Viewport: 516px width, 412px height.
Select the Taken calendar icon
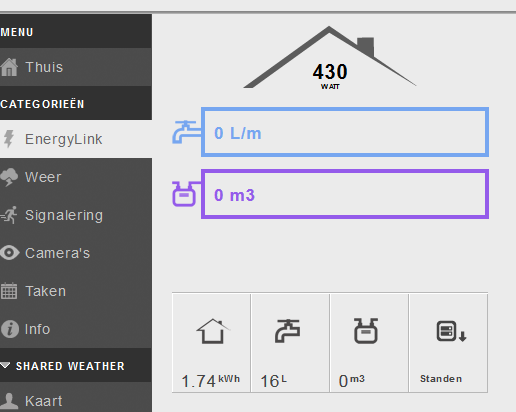(x=9, y=291)
